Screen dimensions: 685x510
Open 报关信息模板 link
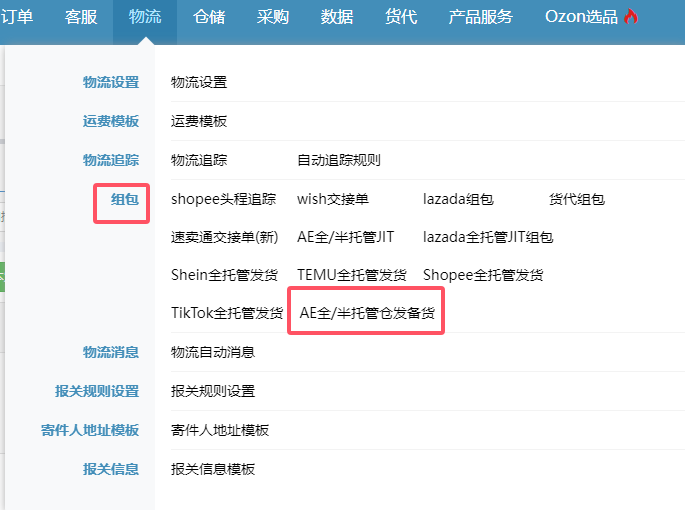pyautogui.click(x=213, y=469)
